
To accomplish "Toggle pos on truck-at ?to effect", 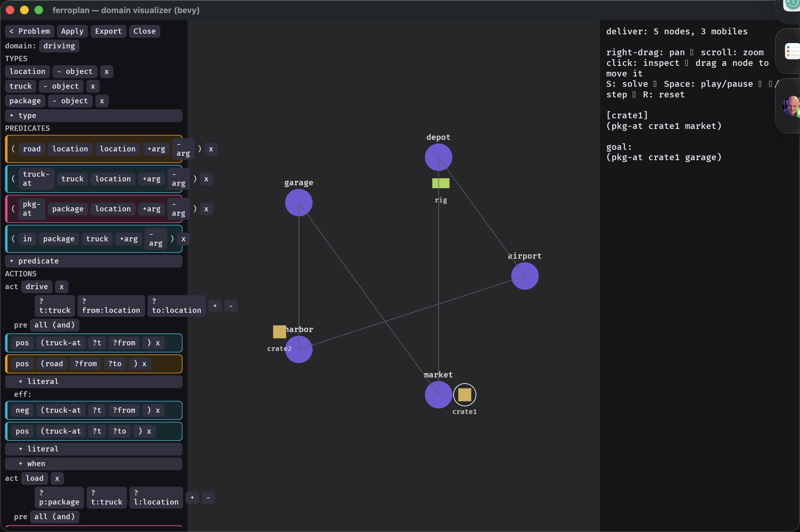I will (x=22, y=431).
